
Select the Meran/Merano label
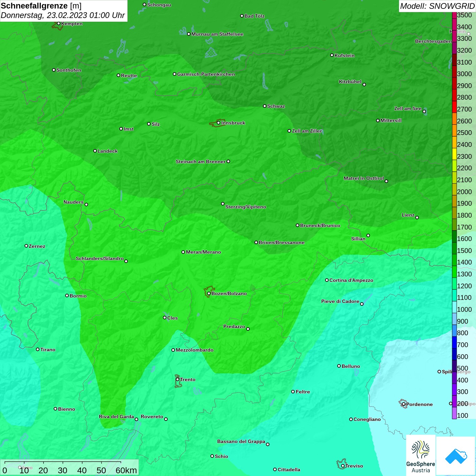tap(203, 252)
